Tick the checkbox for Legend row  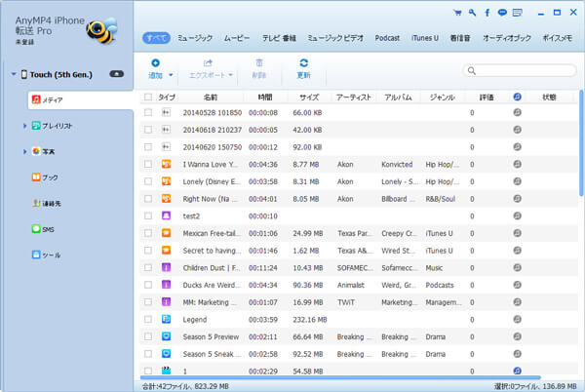coord(148,319)
